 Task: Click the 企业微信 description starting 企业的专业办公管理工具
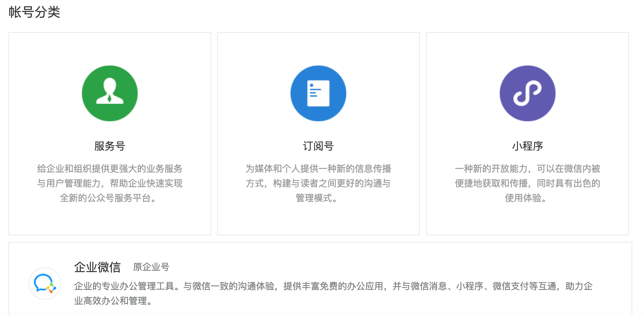point(333,293)
